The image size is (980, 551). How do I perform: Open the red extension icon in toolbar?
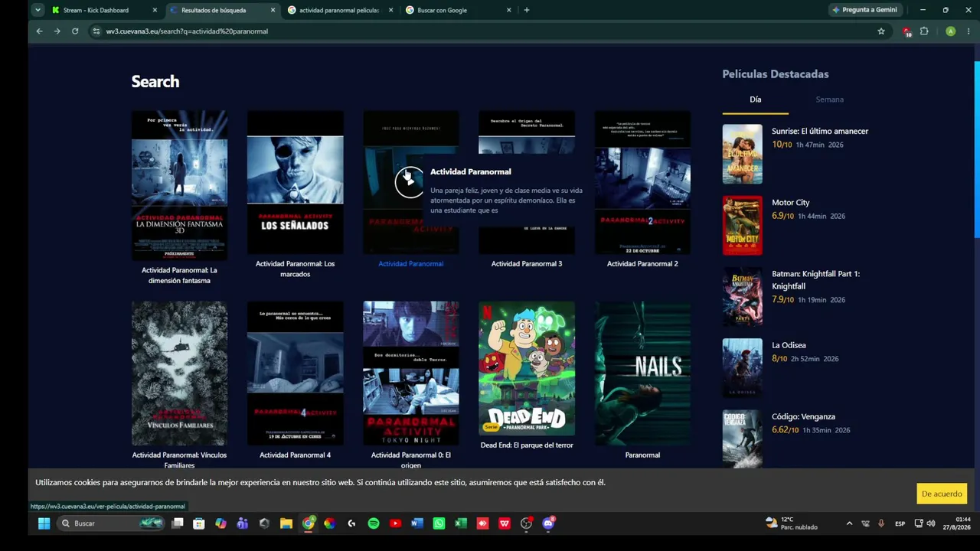(907, 31)
